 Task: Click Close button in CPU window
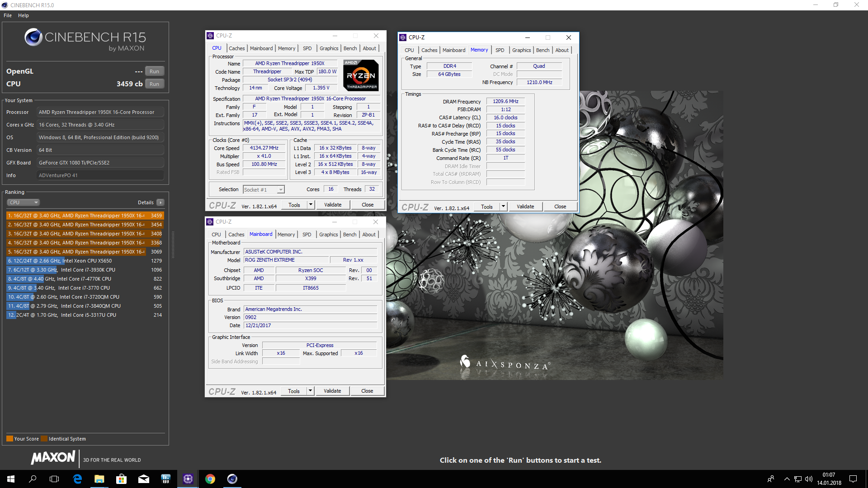point(368,205)
